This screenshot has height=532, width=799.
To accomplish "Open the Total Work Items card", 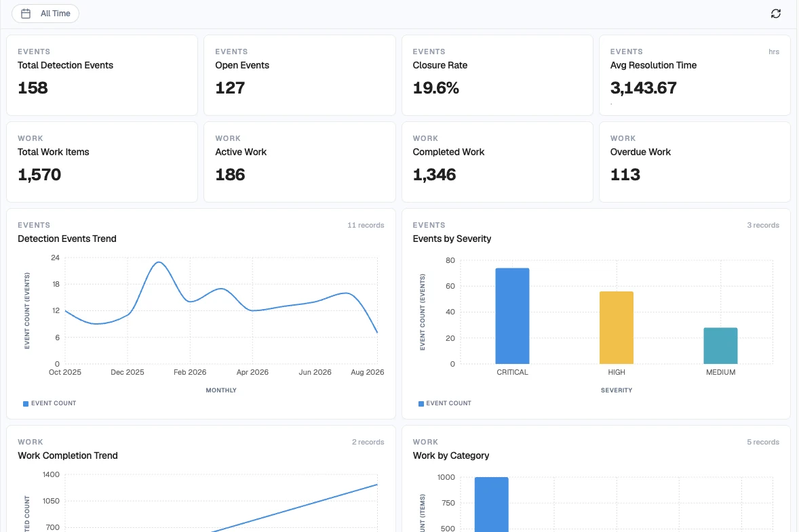I will click(x=102, y=162).
